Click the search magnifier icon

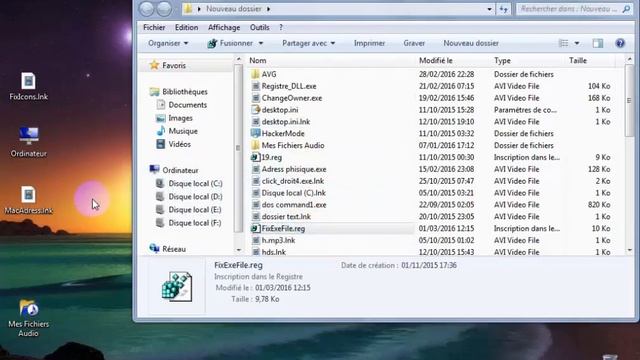(x=626, y=9)
